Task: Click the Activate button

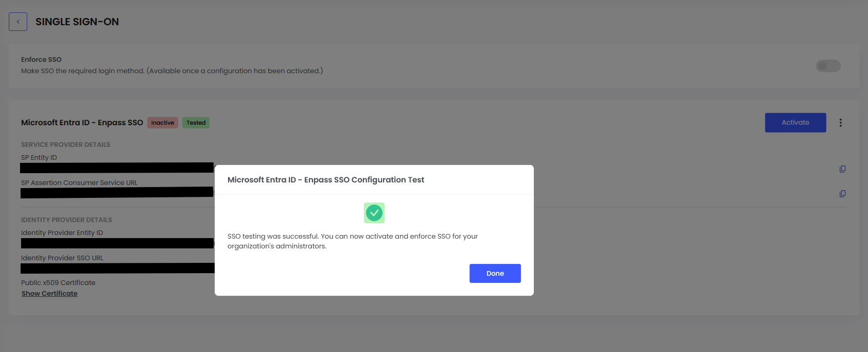Action: coord(795,123)
